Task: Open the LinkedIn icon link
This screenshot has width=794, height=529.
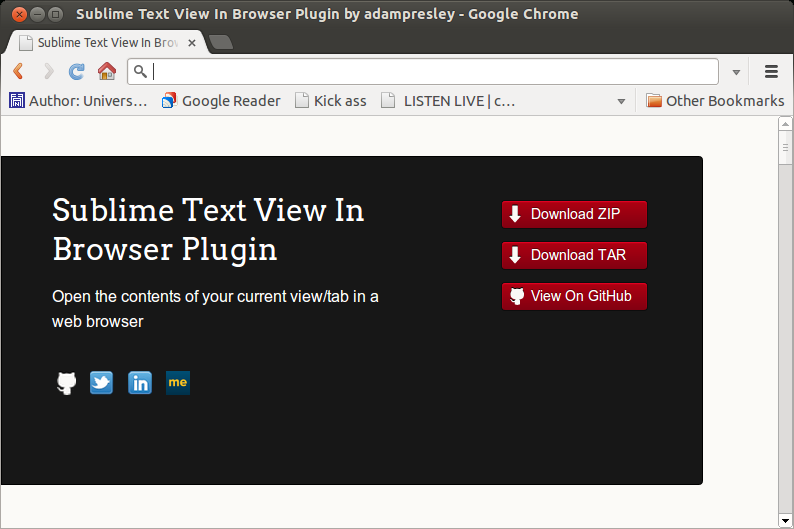Action: [140, 383]
